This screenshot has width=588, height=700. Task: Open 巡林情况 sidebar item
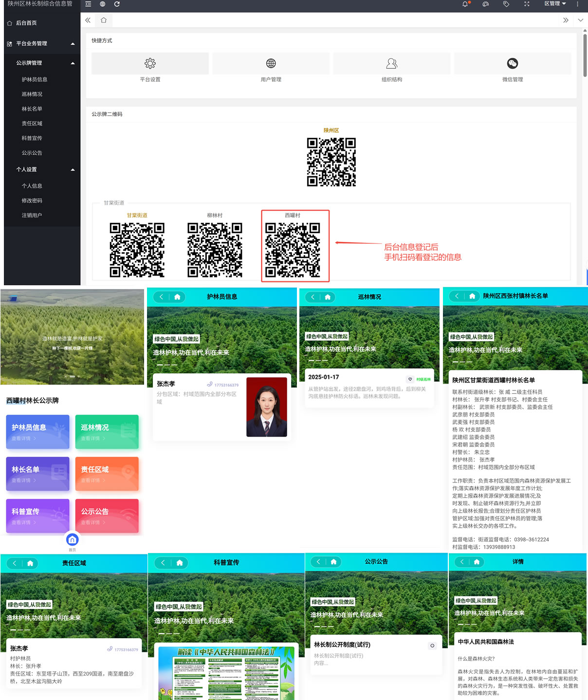32,94
